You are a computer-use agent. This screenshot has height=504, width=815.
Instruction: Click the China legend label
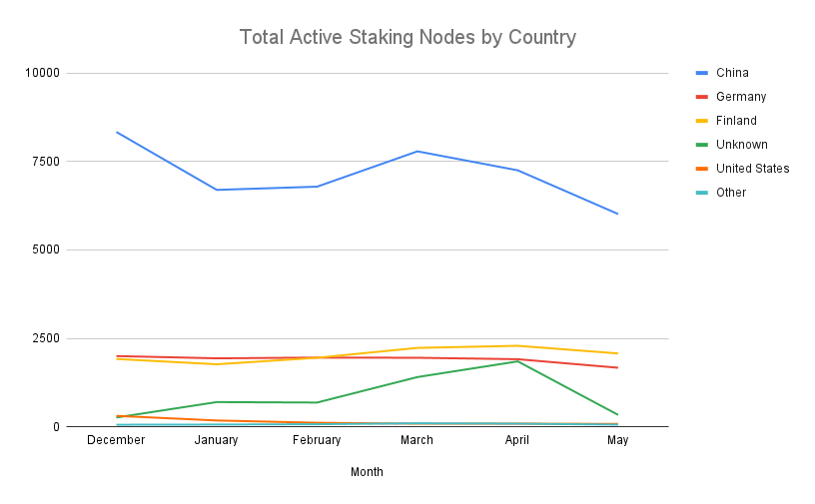tap(732, 73)
